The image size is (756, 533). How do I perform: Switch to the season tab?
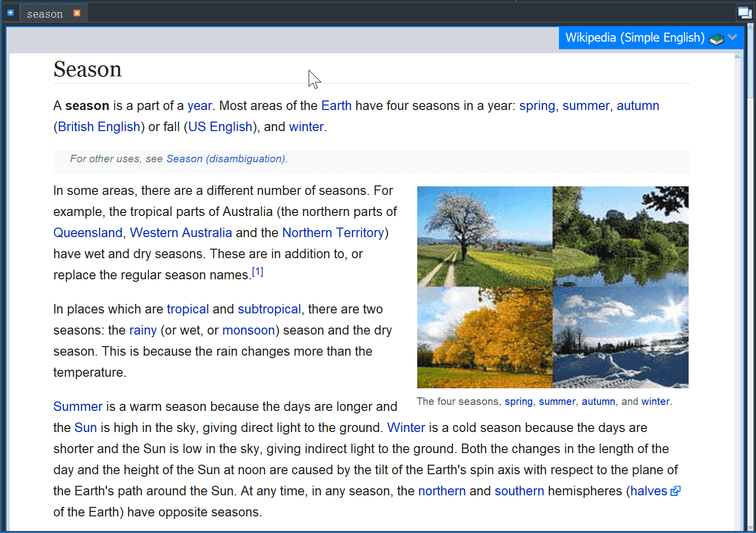[45, 14]
